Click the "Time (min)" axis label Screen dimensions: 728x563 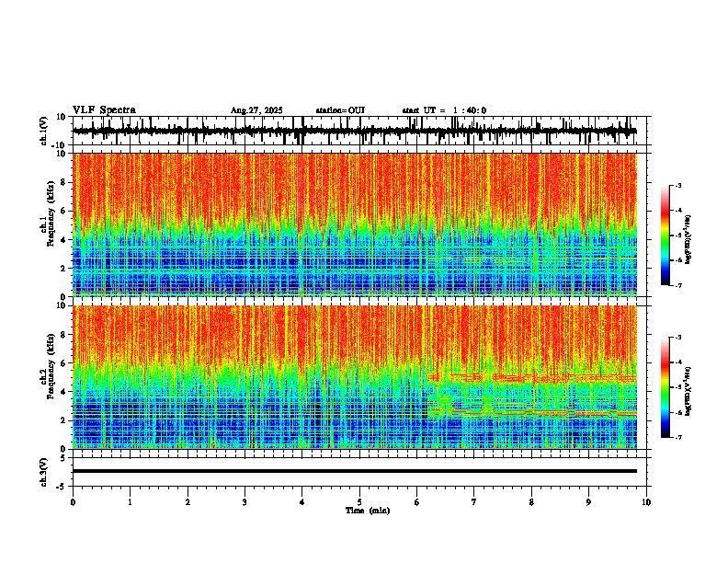368,511
